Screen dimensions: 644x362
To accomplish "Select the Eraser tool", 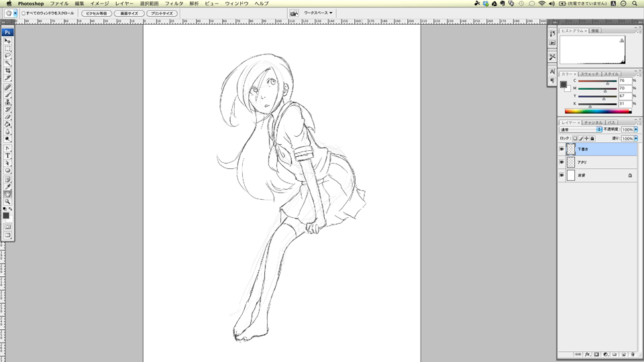I will 7,117.
